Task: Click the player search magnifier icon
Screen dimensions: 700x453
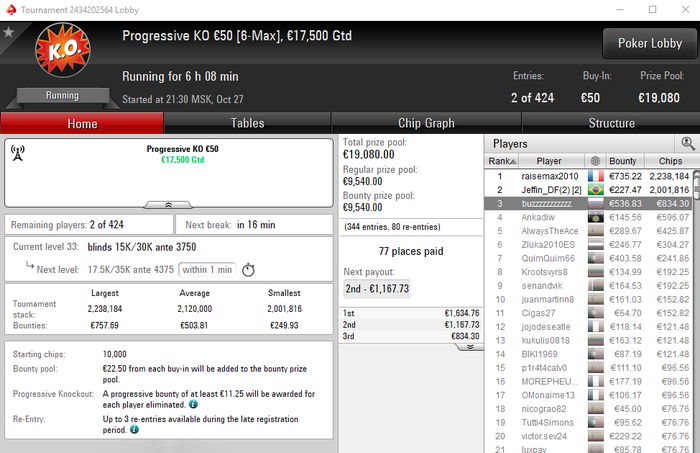Action: coord(688,144)
